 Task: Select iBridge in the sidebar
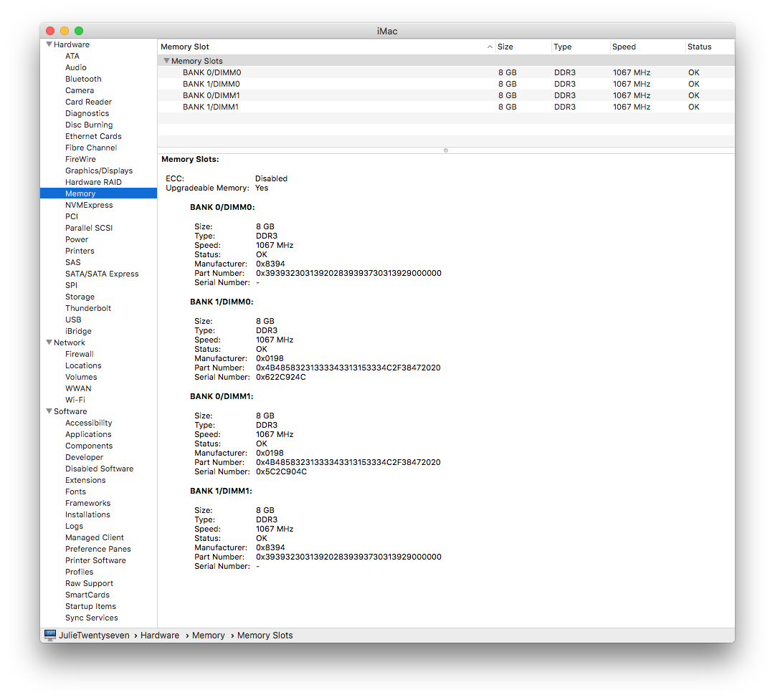coord(78,331)
